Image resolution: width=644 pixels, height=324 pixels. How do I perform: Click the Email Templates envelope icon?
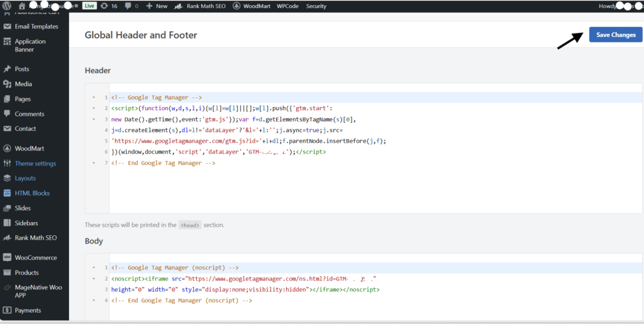[x=7, y=26]
